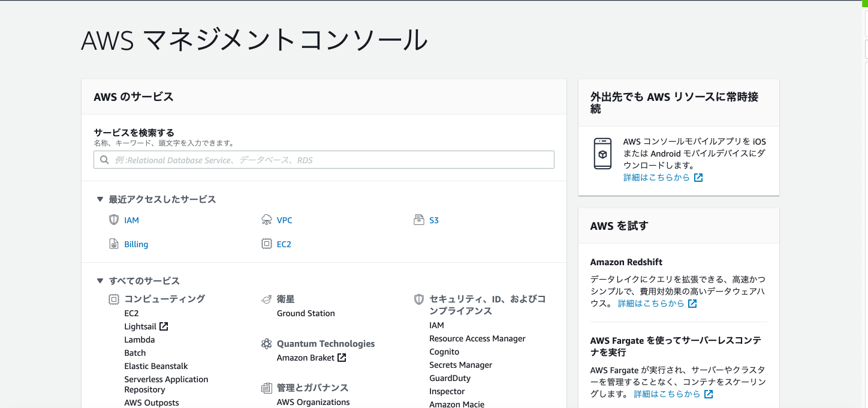The image size is (868, 408).
Task: Click the 管理とガバナンス heading text
Action: point(312,388)
